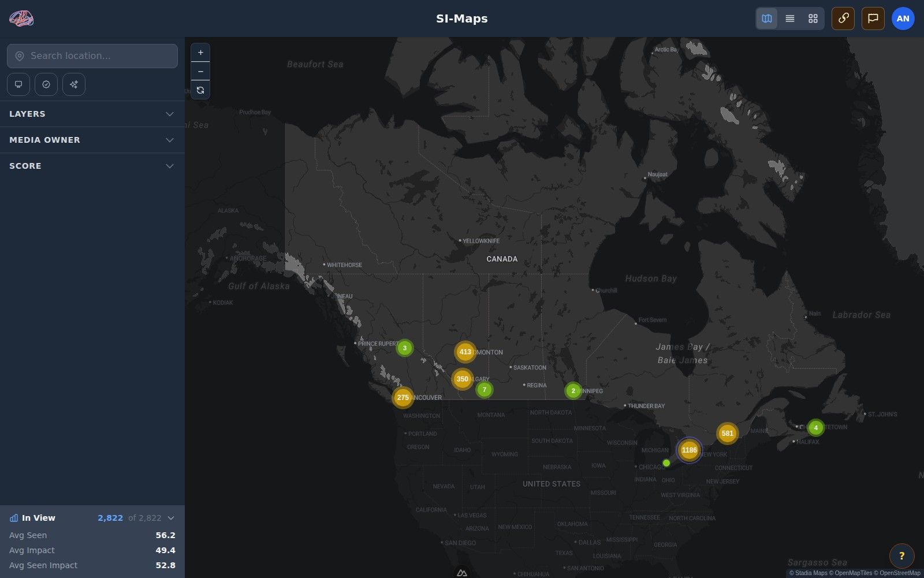This screenshot has height=578, width=924.
Task: Open the AN user avatar menu
Action: pos(903,18)
